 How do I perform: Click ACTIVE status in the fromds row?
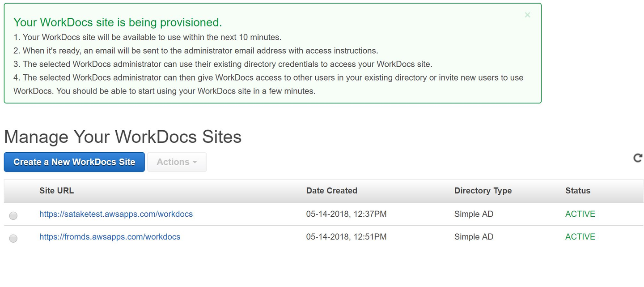point(580,237)
